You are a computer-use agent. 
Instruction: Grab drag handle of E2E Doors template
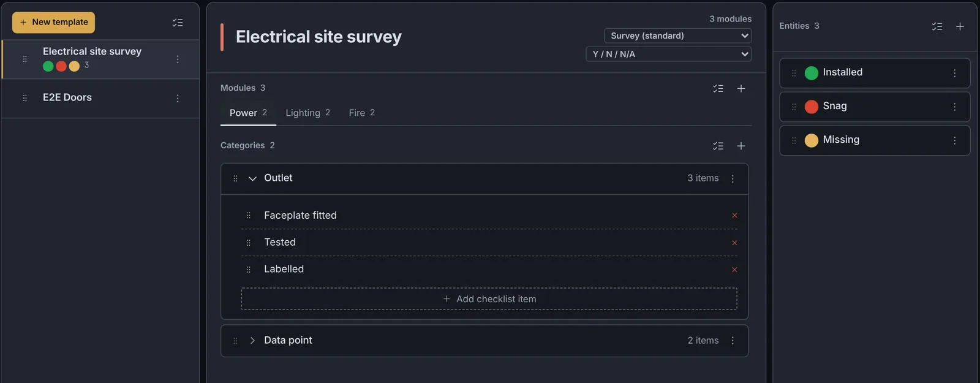(25, 98)
